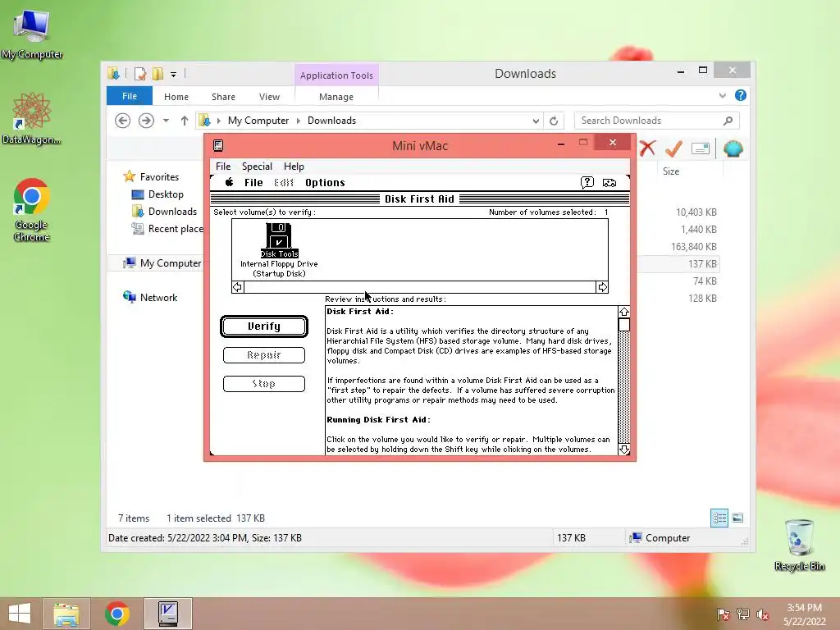This screenshot has width=840, height=630.
Task: Click the Mini vMac title bar icon
Action: point(218,145)
